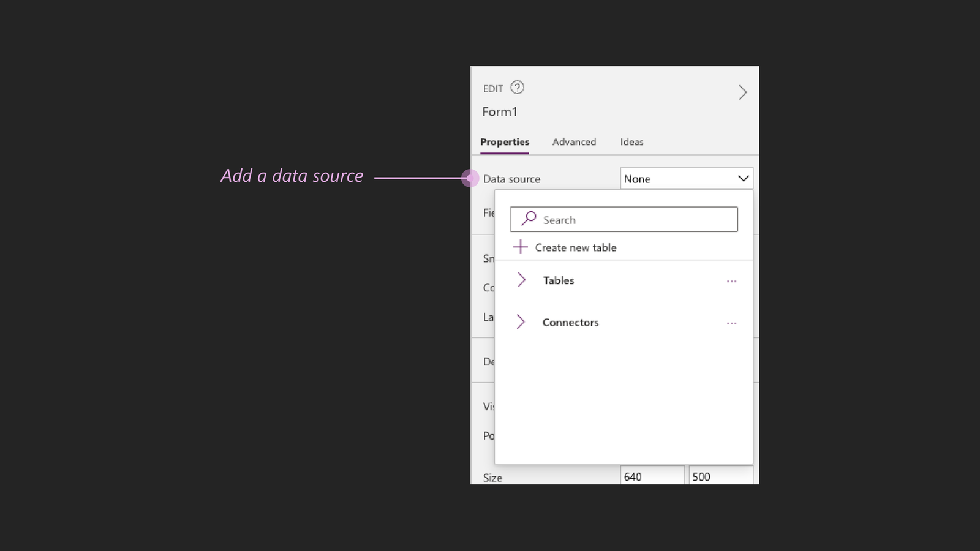Expand the Connectors chevron
The image size is (980, 551).
click(521, 322)
